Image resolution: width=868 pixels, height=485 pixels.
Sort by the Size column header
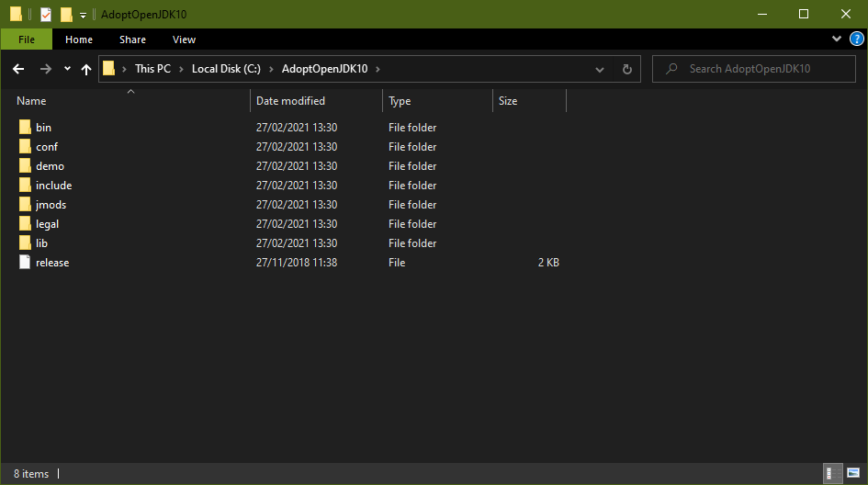(x=508, y=101)
